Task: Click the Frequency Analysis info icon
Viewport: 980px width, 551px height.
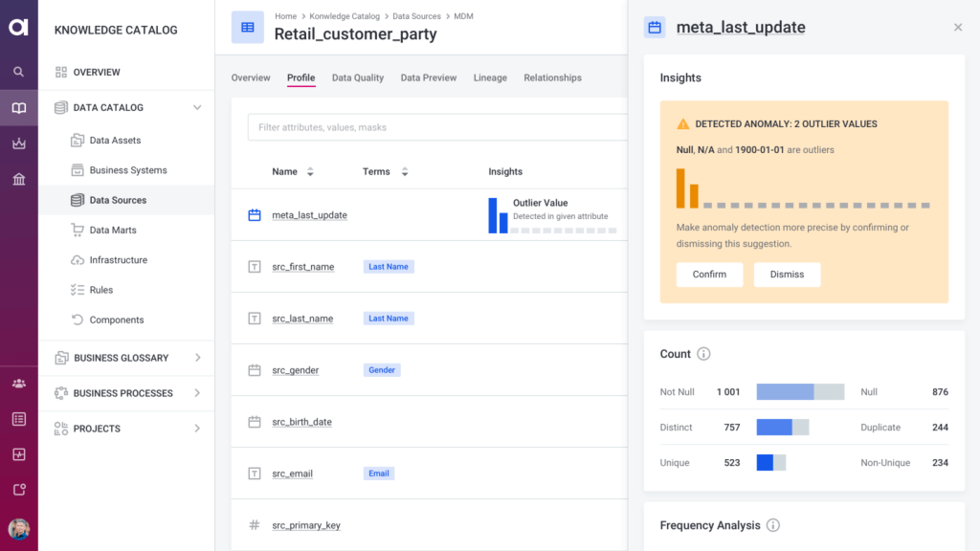Action: click(773, 525)
